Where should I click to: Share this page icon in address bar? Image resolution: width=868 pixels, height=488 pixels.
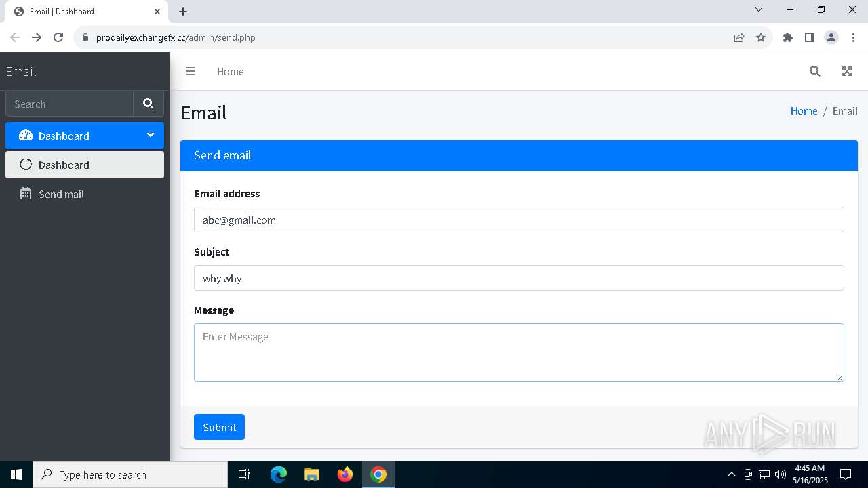click(x=739, y=37)
